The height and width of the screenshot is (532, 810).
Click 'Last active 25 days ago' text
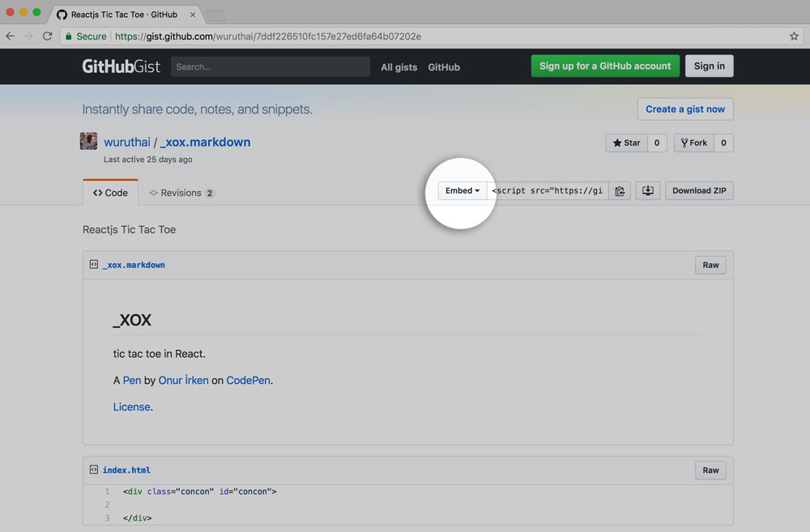tap(147, 160)
